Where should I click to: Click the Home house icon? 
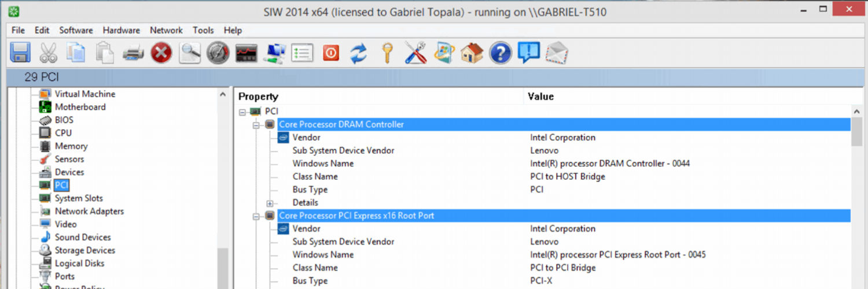(472, 53)
